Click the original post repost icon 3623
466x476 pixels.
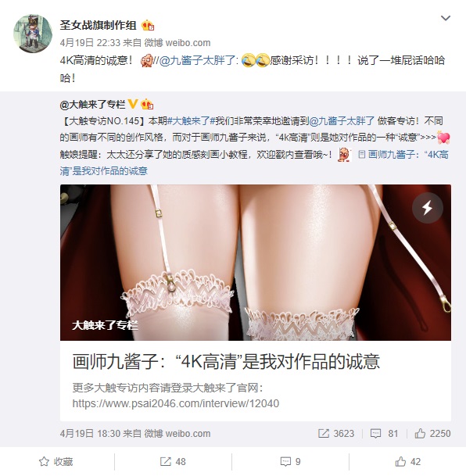(x=336, y=433)
